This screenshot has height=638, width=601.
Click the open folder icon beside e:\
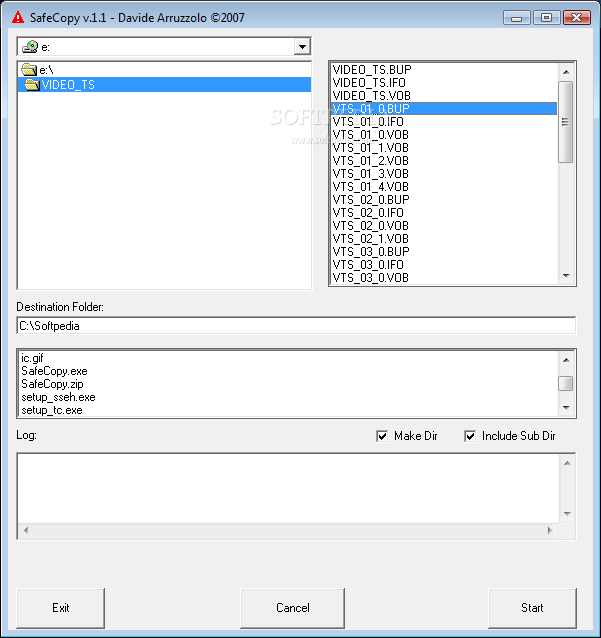(x=29, y=70)
